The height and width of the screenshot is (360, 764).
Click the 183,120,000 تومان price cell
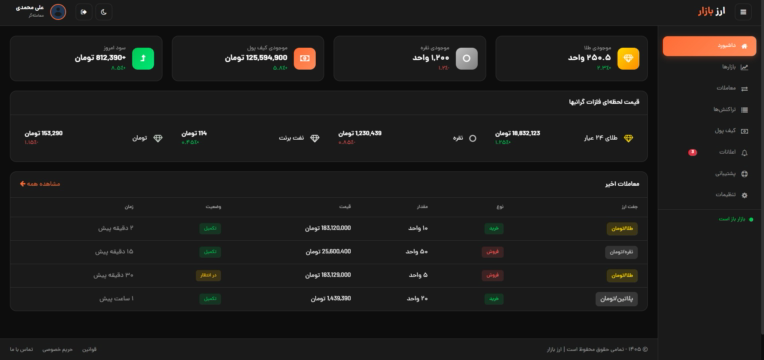click(328, 228)
